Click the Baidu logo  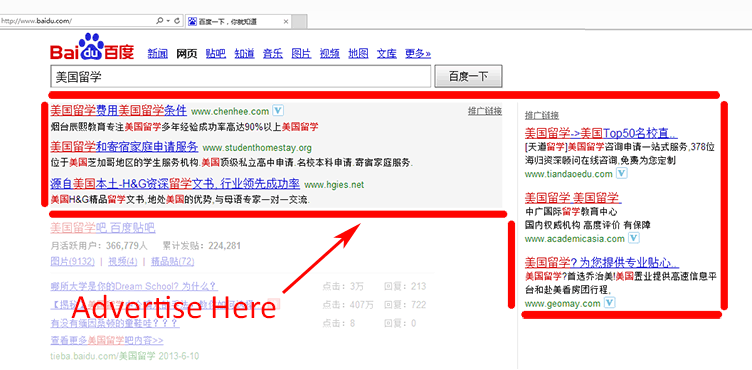point(92,47)
